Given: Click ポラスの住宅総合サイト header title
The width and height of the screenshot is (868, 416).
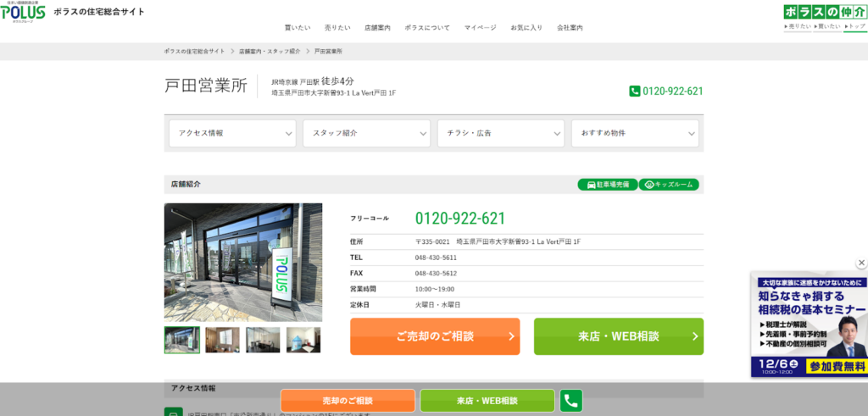Looking at the screenshot, I should click(x=99, y=12).
